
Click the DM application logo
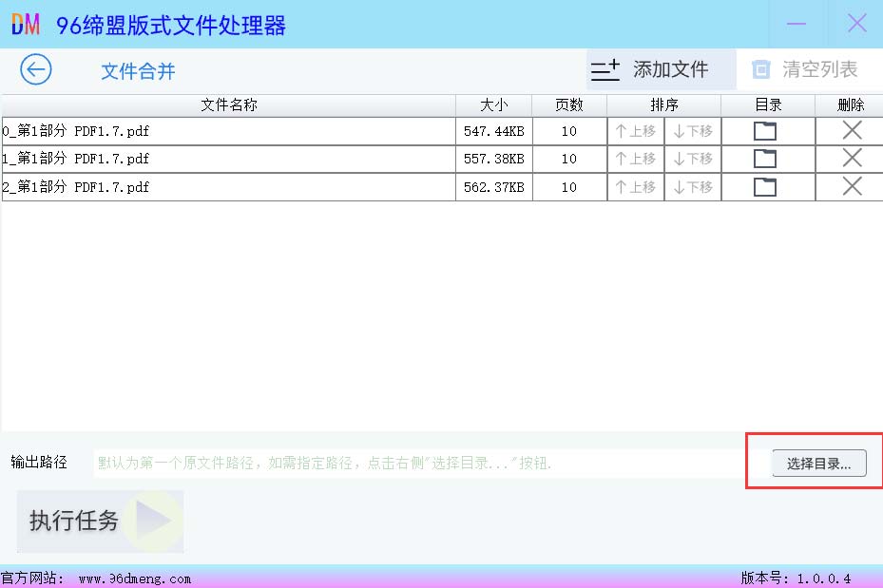[26, 25]
